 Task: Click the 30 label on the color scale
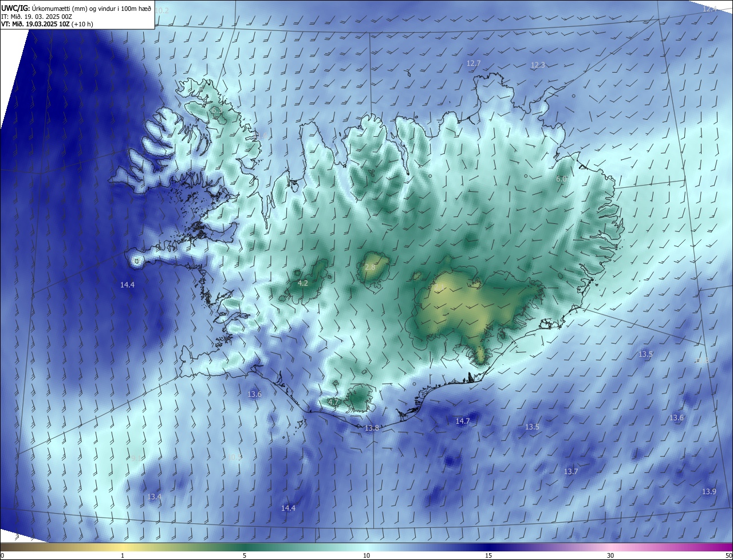point(610,555)
